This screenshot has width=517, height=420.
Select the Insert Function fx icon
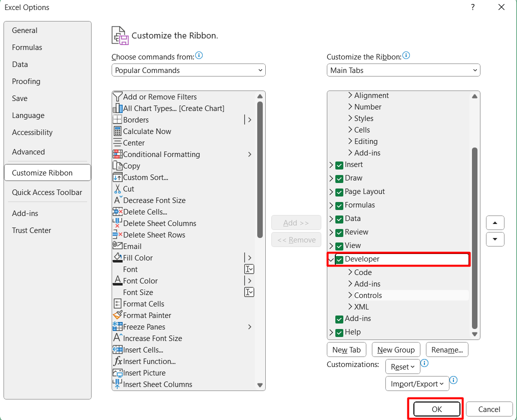pyautogui.click(x=118, y=361)
